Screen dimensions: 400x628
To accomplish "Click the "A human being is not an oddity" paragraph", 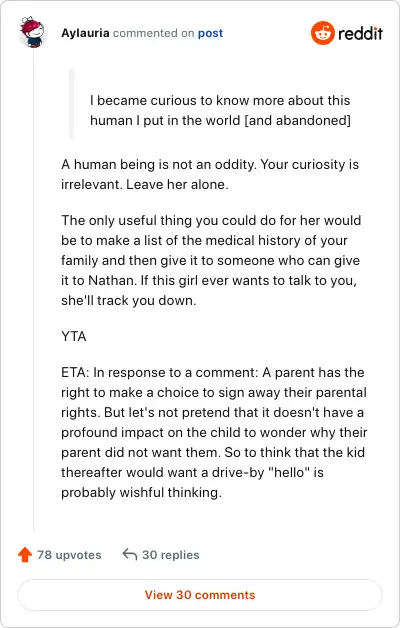I will (x=210, y=174).
